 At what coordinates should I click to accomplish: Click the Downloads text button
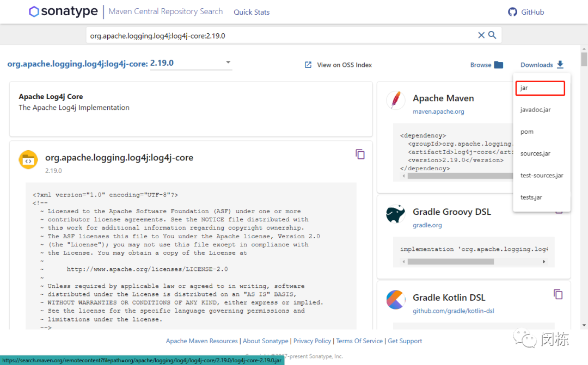[x=537, y=65]
